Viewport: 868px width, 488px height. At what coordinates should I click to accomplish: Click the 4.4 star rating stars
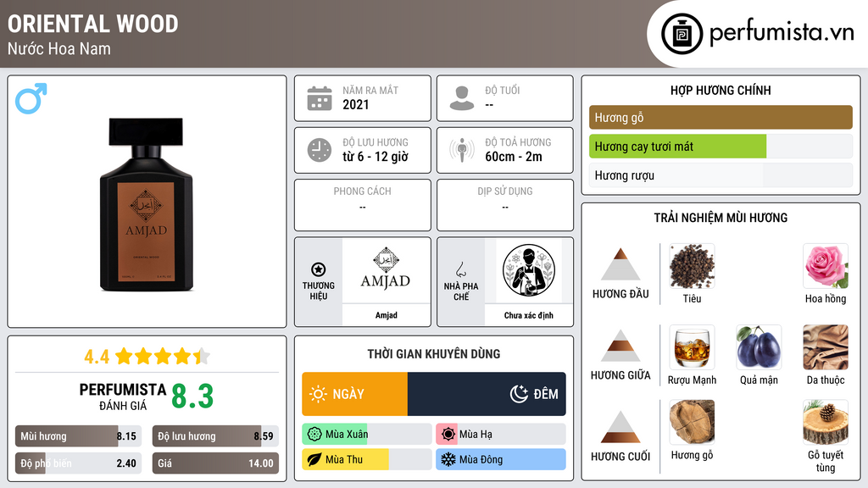[163, 357]
